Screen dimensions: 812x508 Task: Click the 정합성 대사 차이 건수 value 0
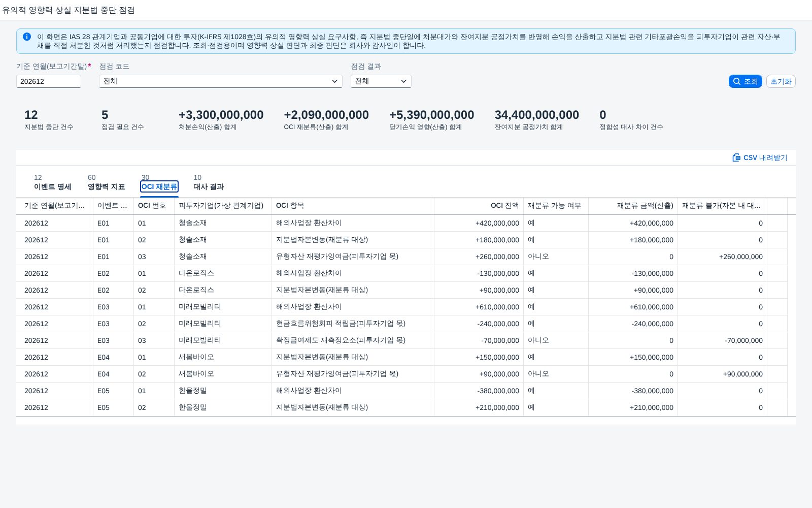point(603,115)
